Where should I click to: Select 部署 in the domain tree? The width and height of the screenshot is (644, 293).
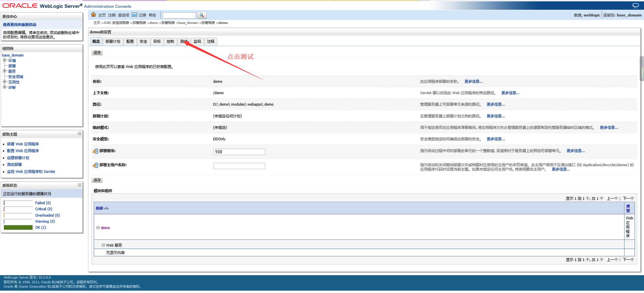pyautogui.click(x=12, y=66)
